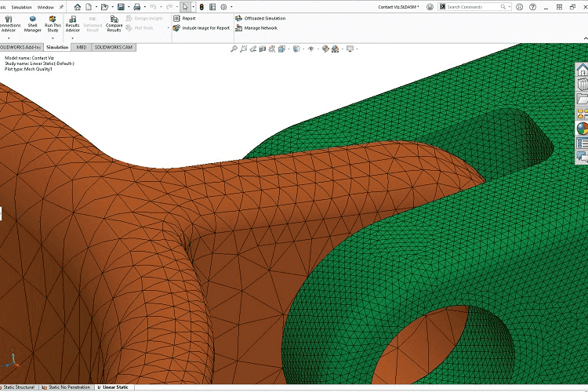Expand Open file dropdown arrow
Screen dimensions: 588x392
tap(112, 7)
